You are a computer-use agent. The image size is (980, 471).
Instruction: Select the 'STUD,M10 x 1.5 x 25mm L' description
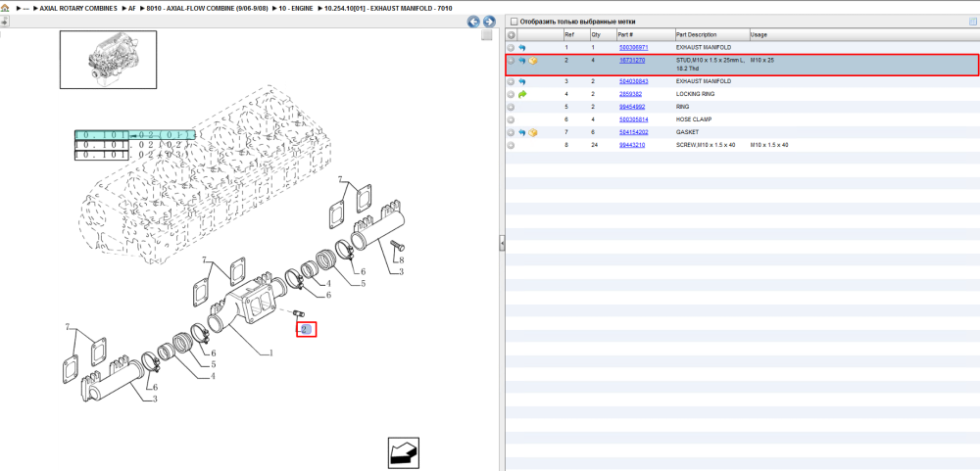[x=710, y=64]
